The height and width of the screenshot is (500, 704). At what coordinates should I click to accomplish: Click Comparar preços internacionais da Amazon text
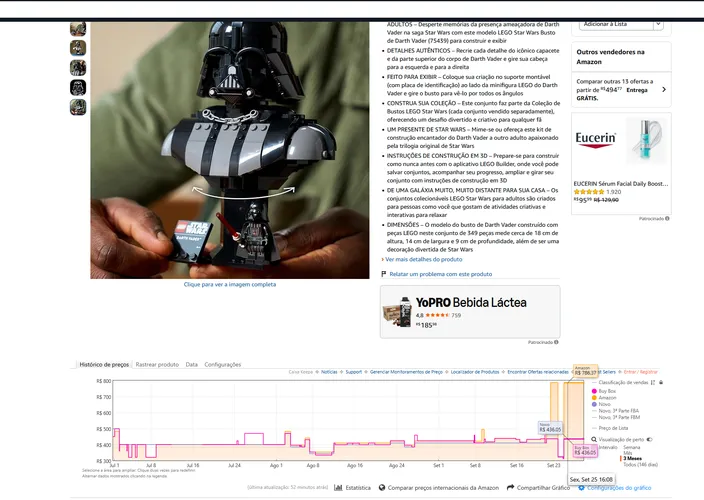pyautogui.click(x=444, y=487)
